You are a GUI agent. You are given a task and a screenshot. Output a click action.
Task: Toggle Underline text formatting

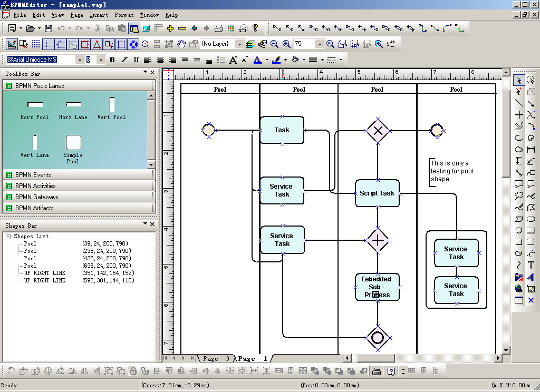pos(136,60)
